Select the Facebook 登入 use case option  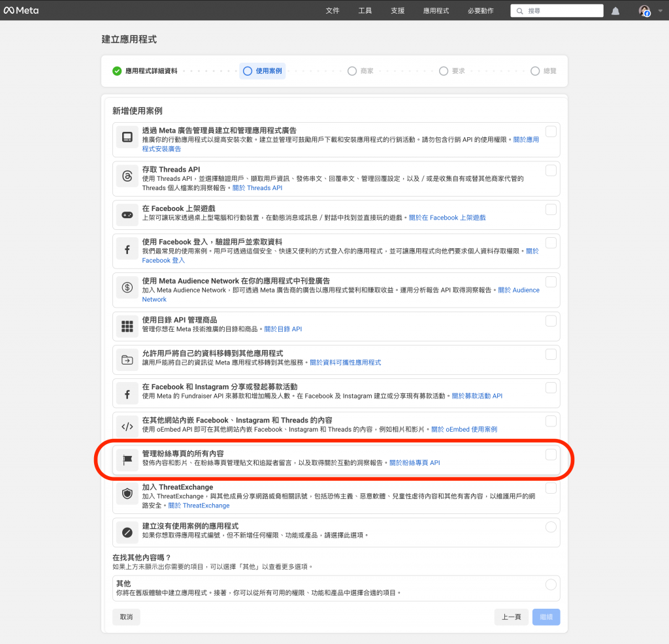[551, 243]
